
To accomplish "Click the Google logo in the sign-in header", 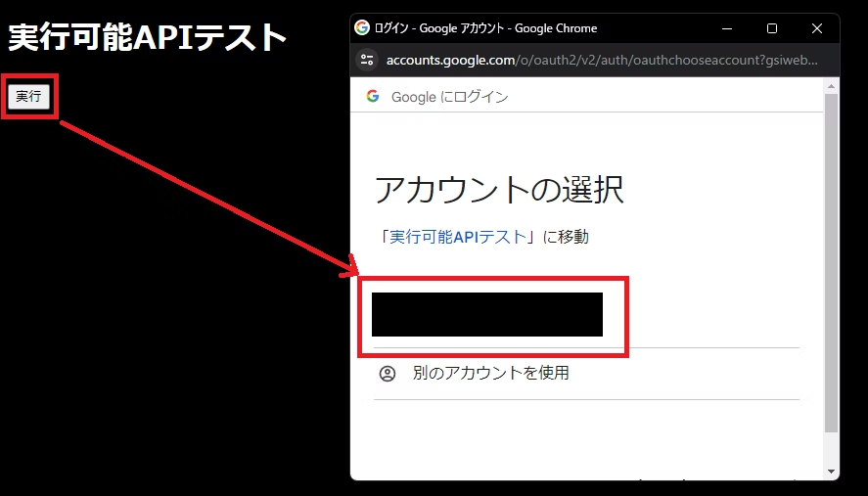I will point(373,96).
